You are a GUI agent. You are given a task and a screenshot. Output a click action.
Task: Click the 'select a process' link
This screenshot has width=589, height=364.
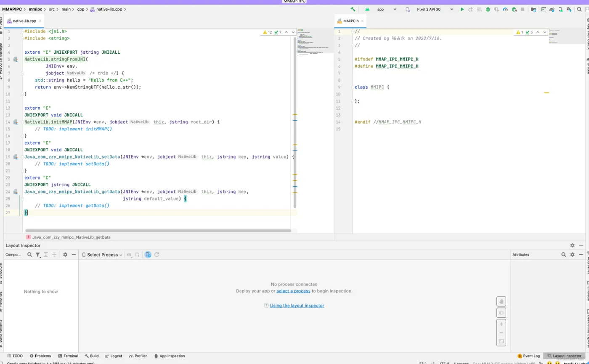point(293,291)
